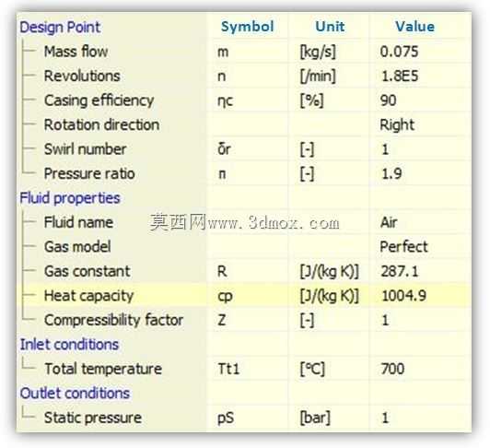Open the Rotation direction value Right
Screen dimensions: 490x448
[397, 124]
